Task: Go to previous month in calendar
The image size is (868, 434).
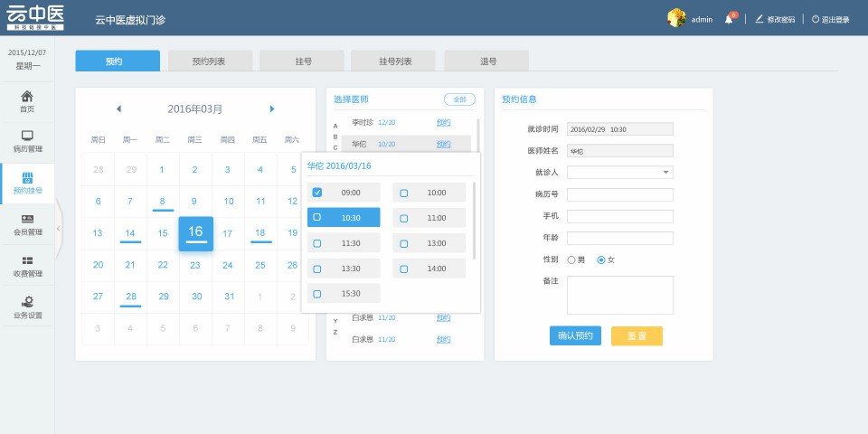Action: tap(118, 109)
